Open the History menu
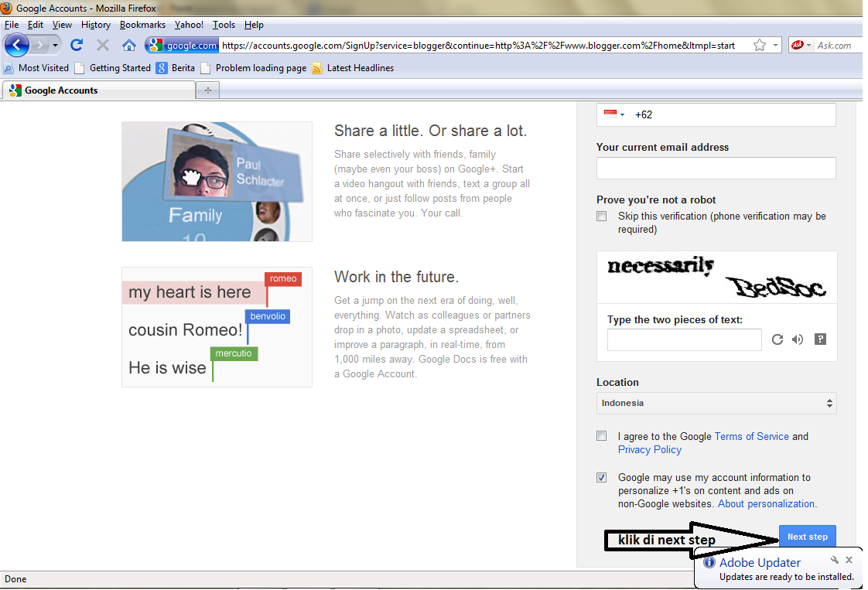868x590 pixels. click(96, 25)
